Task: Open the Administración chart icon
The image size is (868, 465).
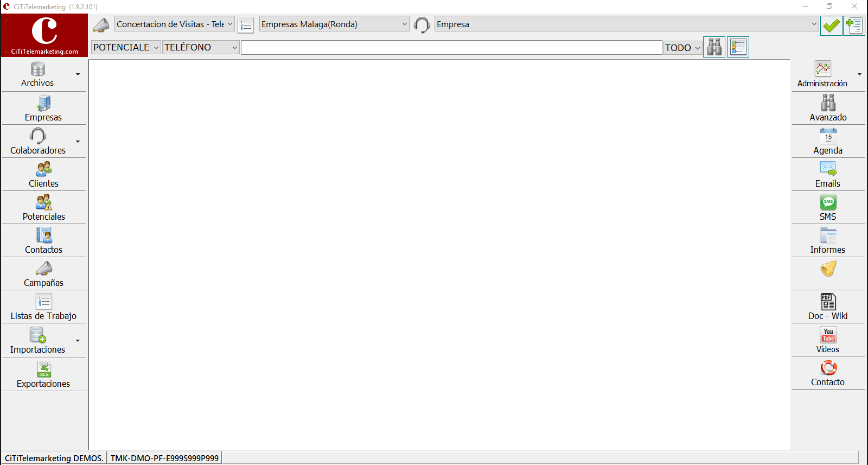Action: pyautogui.click(x=823, y=68)
